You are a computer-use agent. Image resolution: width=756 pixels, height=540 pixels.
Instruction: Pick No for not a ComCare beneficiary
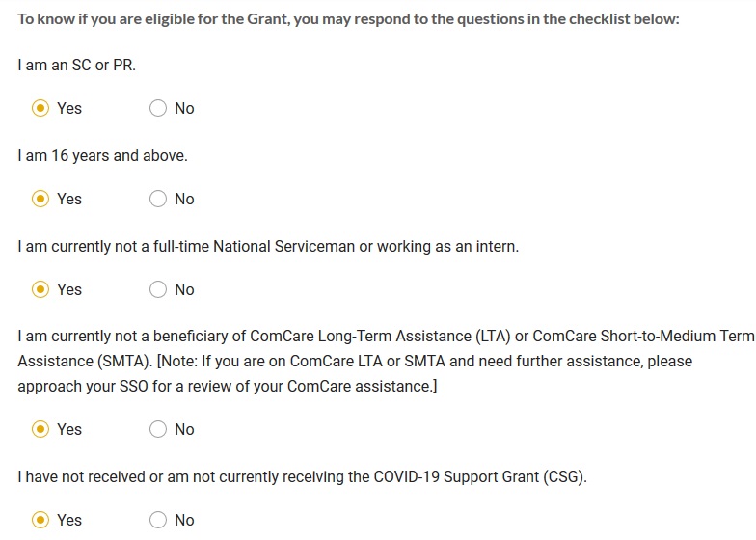coord(158,429)
